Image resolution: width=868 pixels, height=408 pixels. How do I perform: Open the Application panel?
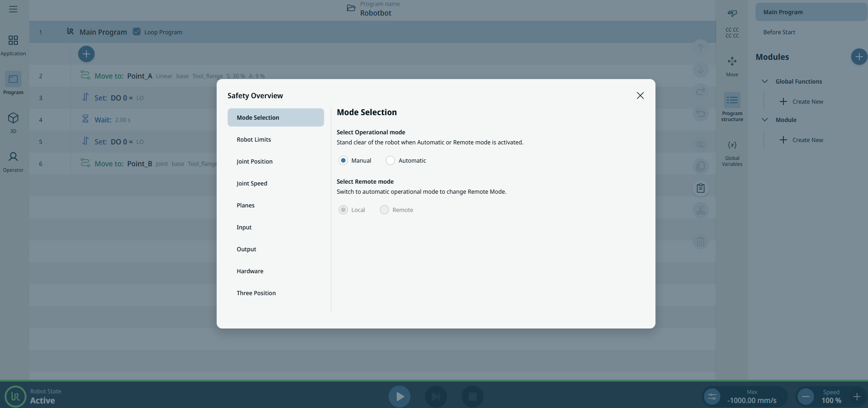click(x=13, y=45)
